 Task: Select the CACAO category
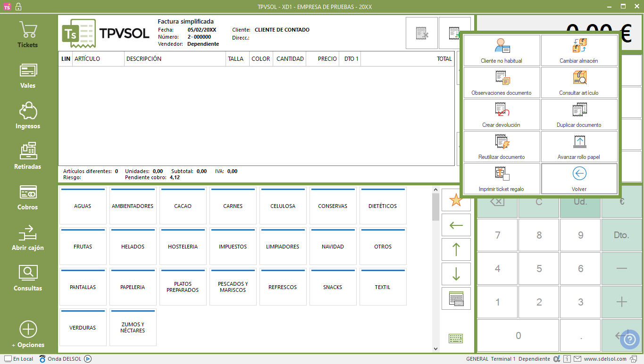183,206
